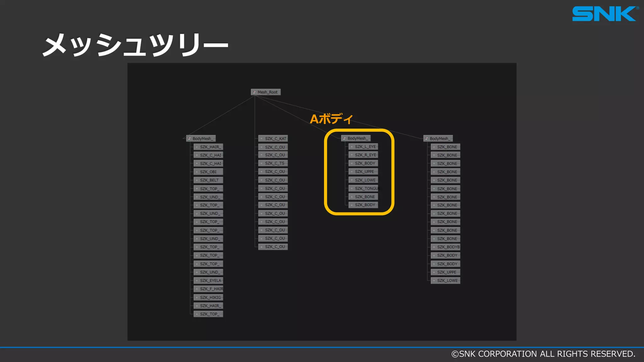The image size is (644, 362).
Task: Choose the SZK_OBI node
Action: click(x=208, y=172)
